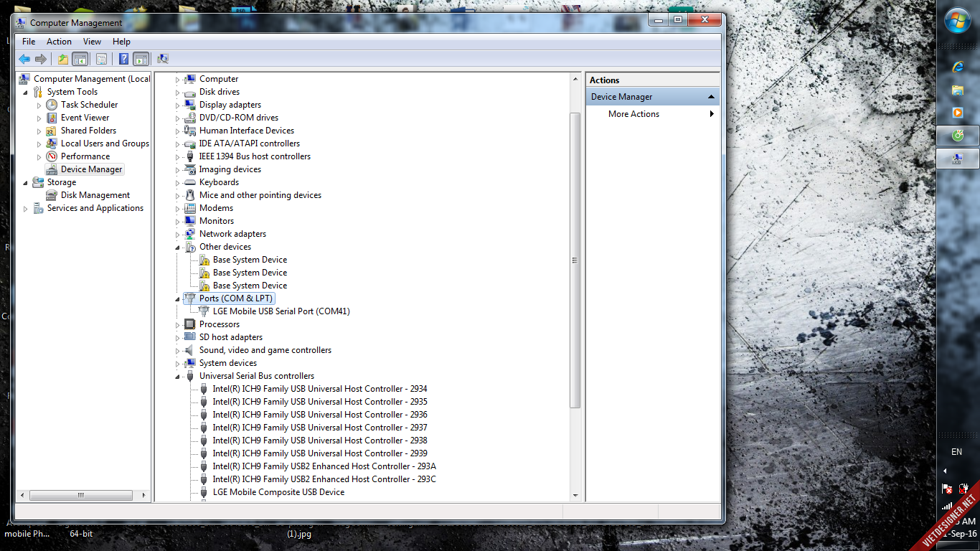Click Mice and other pointing devices icon
Viewport: 980px width, 551px height.
click(190, 195)
